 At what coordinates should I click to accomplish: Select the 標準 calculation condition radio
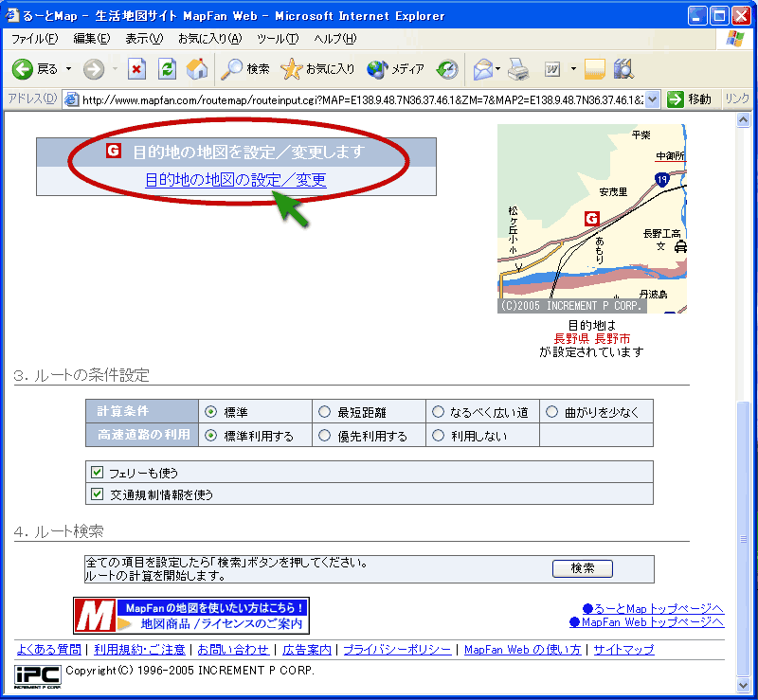click(x=210, y=412)
